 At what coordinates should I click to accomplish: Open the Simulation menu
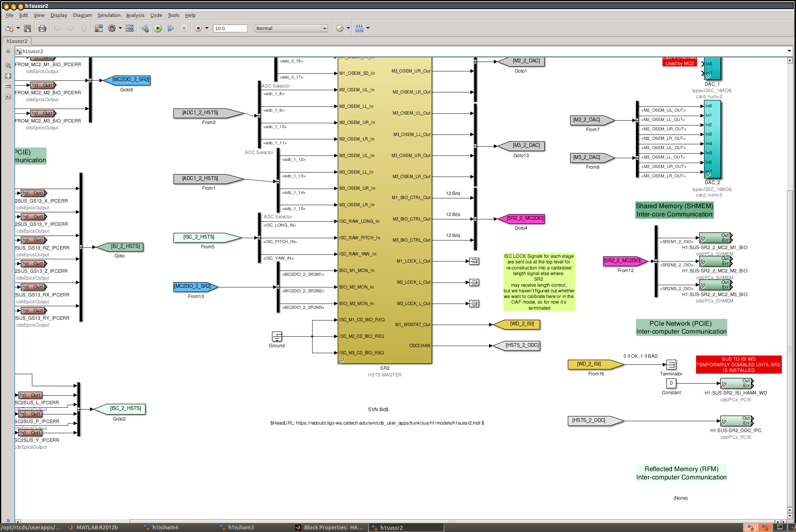pos(109,15)
